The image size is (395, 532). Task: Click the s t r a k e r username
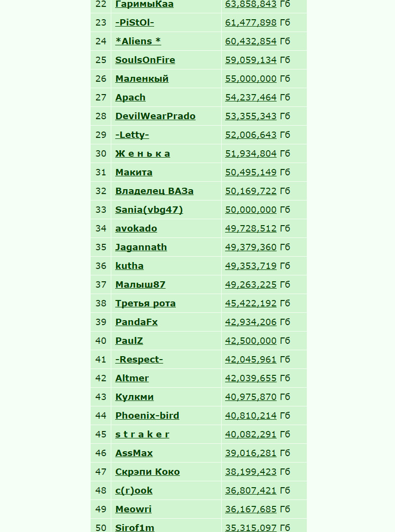[142, 434]
